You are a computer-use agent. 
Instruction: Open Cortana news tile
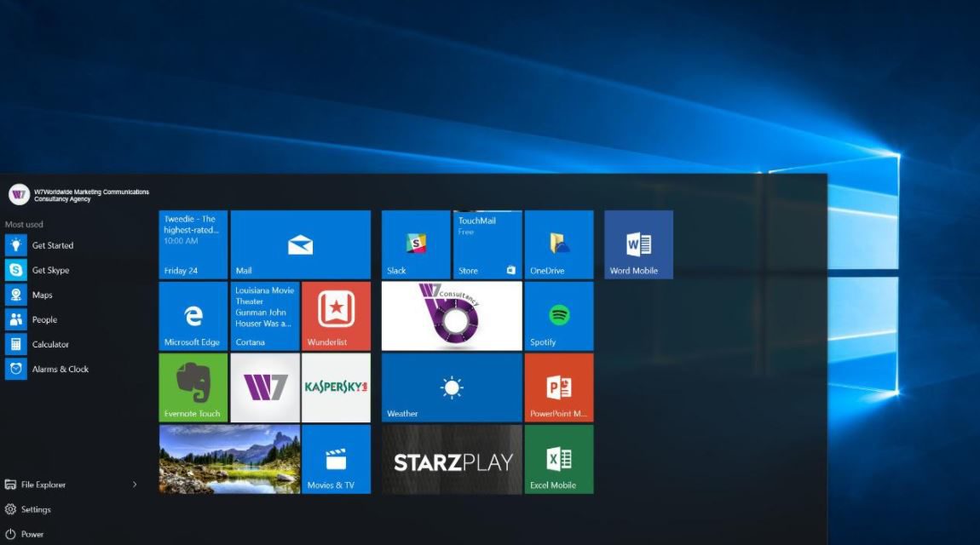265,316
